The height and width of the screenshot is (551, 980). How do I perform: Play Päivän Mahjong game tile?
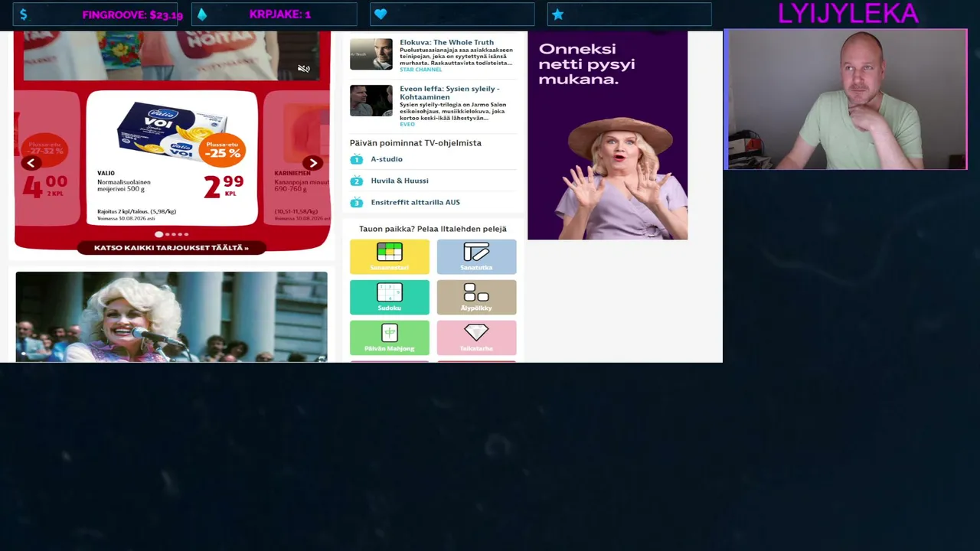[x=390, y=337]
